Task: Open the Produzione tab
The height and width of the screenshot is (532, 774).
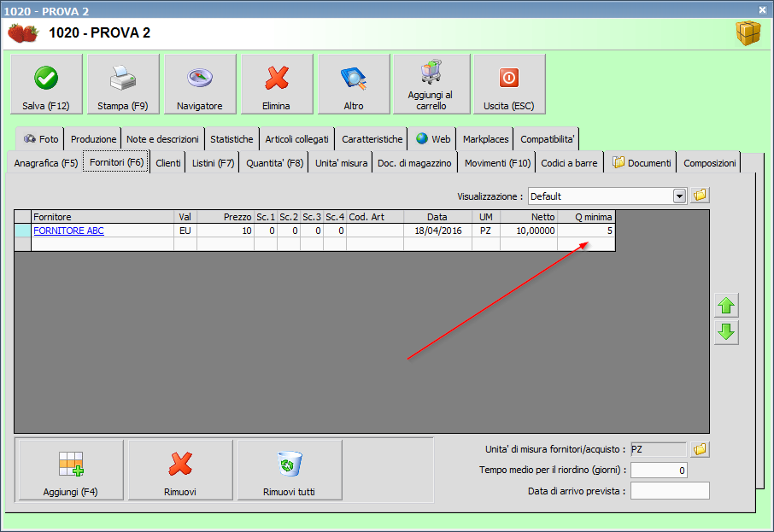Action: pyautogui.click(x=93, y=139)
